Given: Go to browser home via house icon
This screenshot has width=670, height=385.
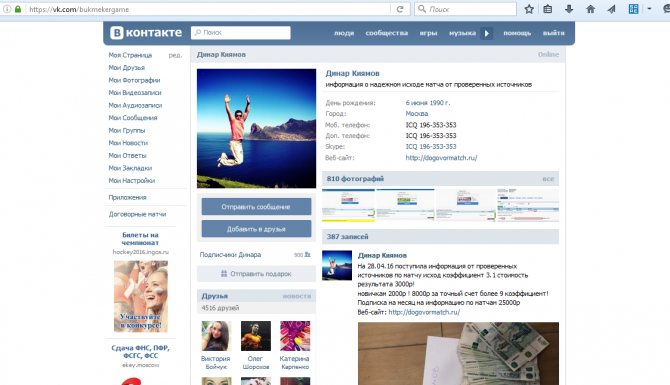Looking at the screenshot, I should (591, 9).
